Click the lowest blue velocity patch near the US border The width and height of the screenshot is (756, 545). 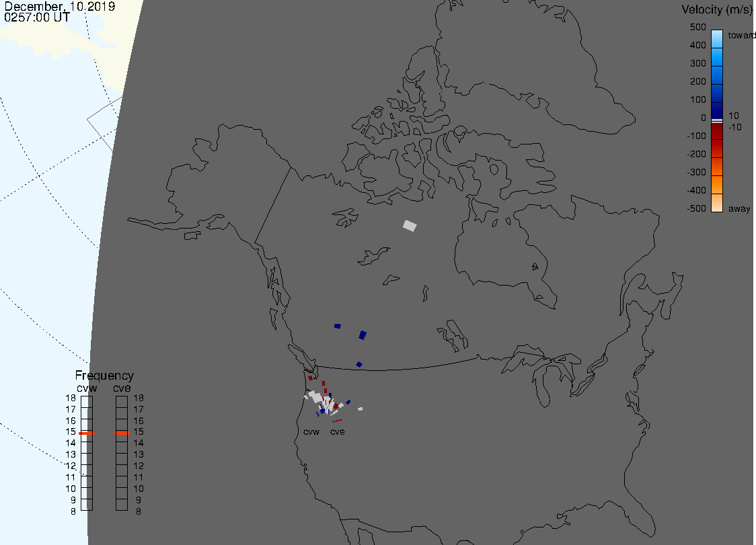tap(358, 364)
